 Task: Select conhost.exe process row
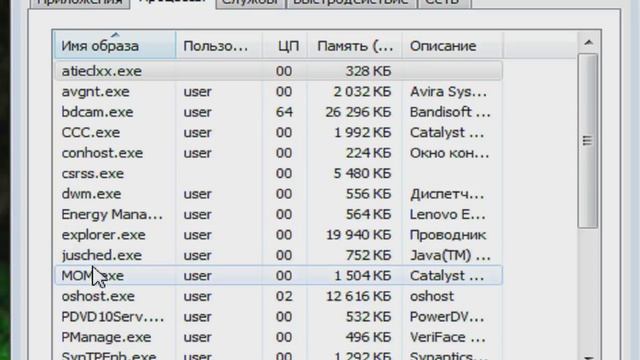pos(278,153)
